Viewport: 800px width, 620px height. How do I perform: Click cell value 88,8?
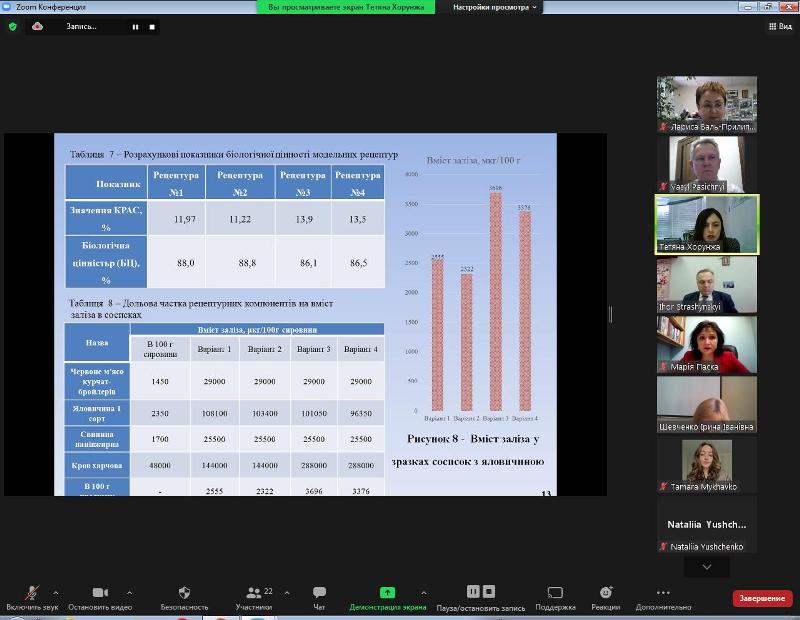pos(247,263)
